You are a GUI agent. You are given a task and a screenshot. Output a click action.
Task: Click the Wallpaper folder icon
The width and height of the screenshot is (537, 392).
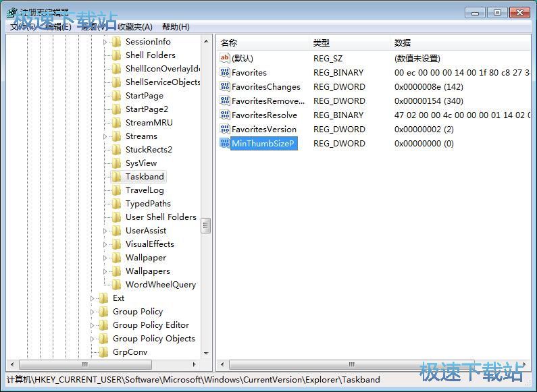117,258
